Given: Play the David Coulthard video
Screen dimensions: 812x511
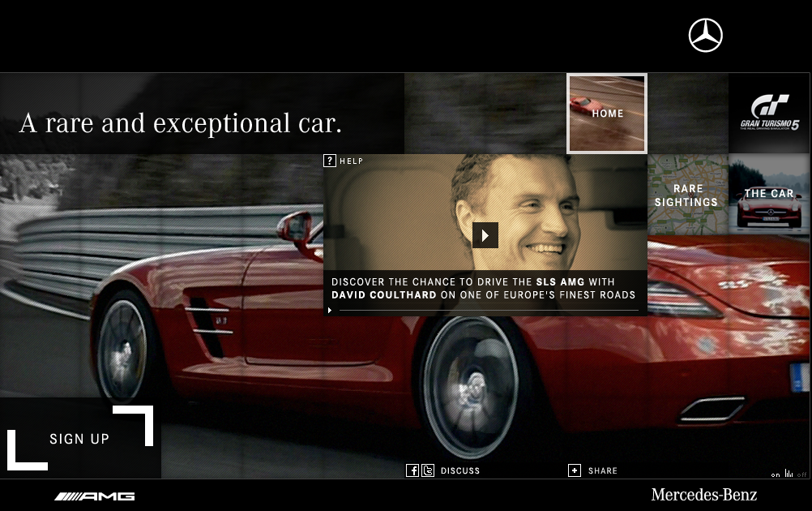Looking at the screenshot, I should point(485,235).
